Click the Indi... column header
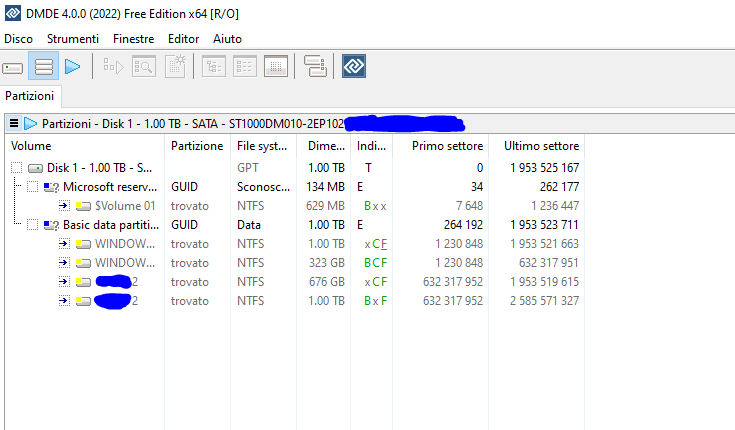 [372, 146]
